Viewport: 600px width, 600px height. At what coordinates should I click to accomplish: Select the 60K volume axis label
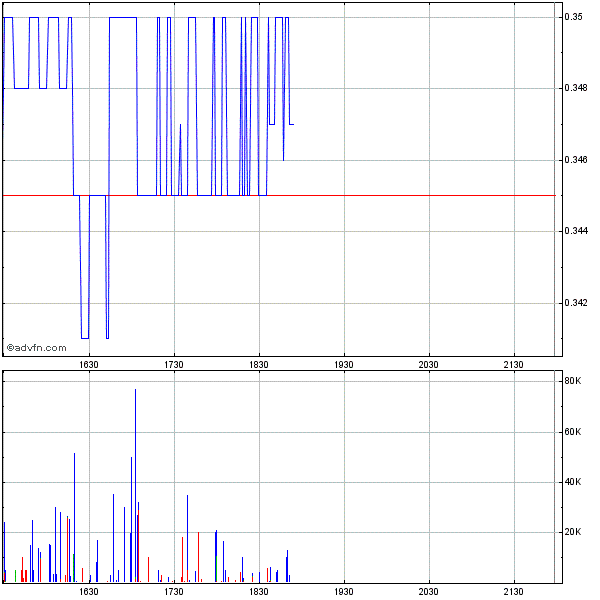[x=573, y=432]
